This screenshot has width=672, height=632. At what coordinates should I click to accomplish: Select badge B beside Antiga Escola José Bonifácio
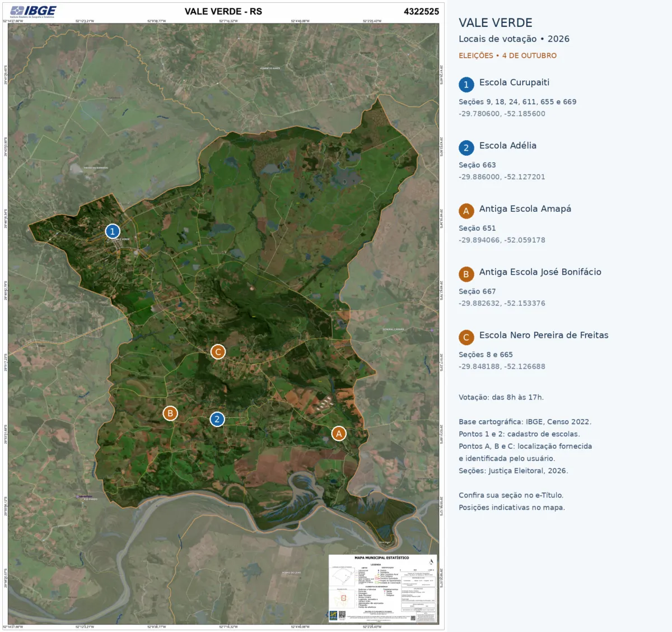coord(466,275)
